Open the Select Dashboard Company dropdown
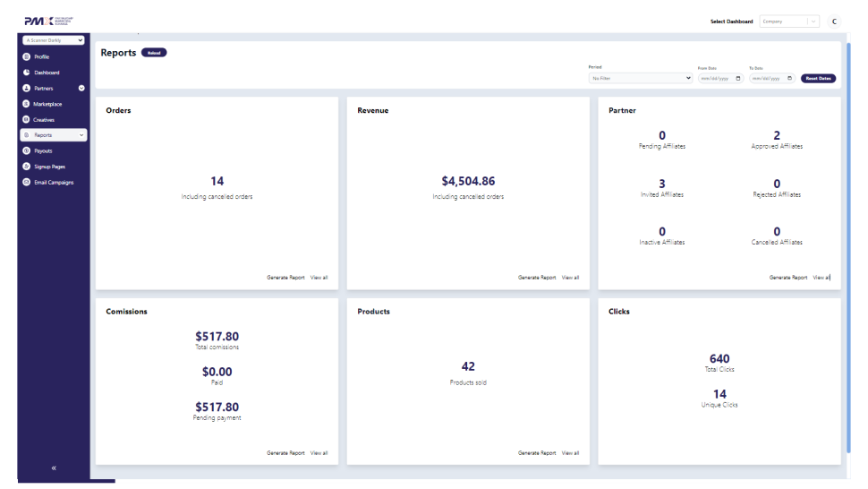This screenshot has height=489, width=868. (x=788, y=21)
